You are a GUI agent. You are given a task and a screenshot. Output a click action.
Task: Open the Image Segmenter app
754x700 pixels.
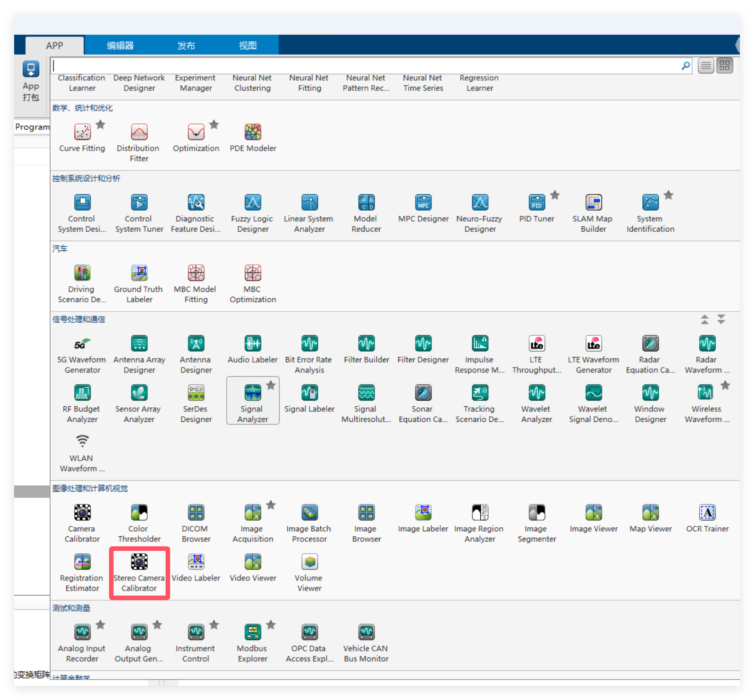click(537, 523)
